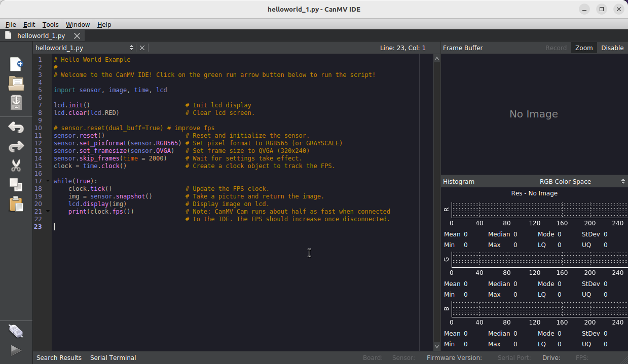
Task: Click 'lcd.init()' on line 7
Action: [x=72, y=105]
